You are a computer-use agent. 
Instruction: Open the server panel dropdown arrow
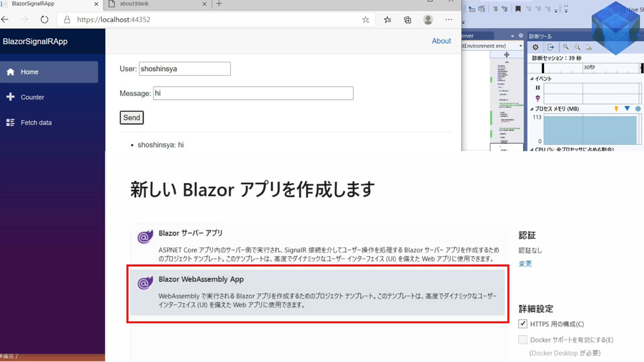[512, 36]
